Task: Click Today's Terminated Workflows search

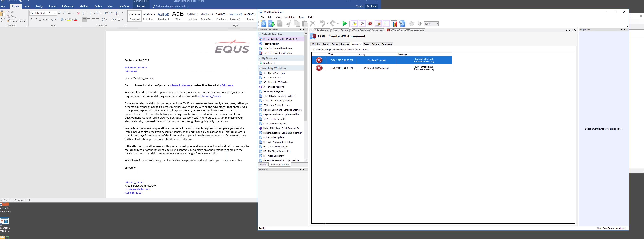Action: pos(278,53)
